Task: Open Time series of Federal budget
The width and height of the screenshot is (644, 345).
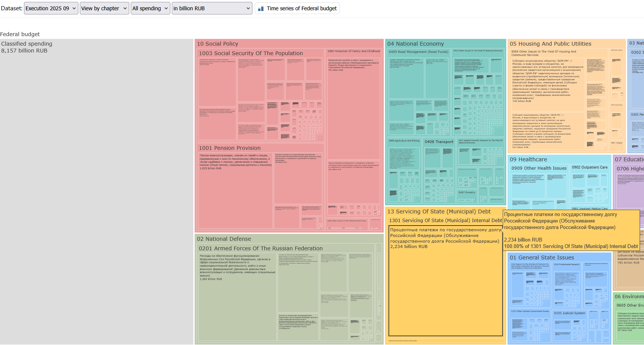Action: coord(301,8)
